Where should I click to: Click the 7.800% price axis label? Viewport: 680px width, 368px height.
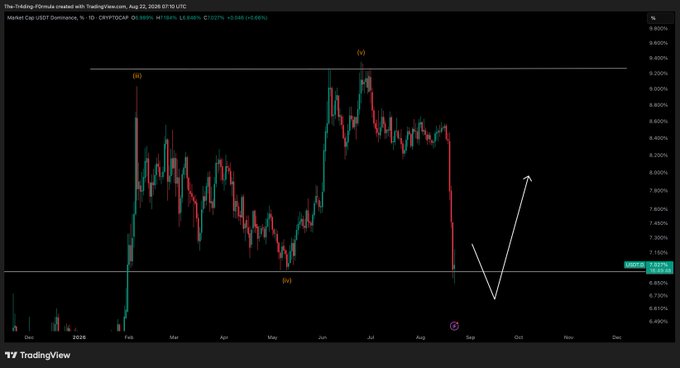click(x=658, y=191)
